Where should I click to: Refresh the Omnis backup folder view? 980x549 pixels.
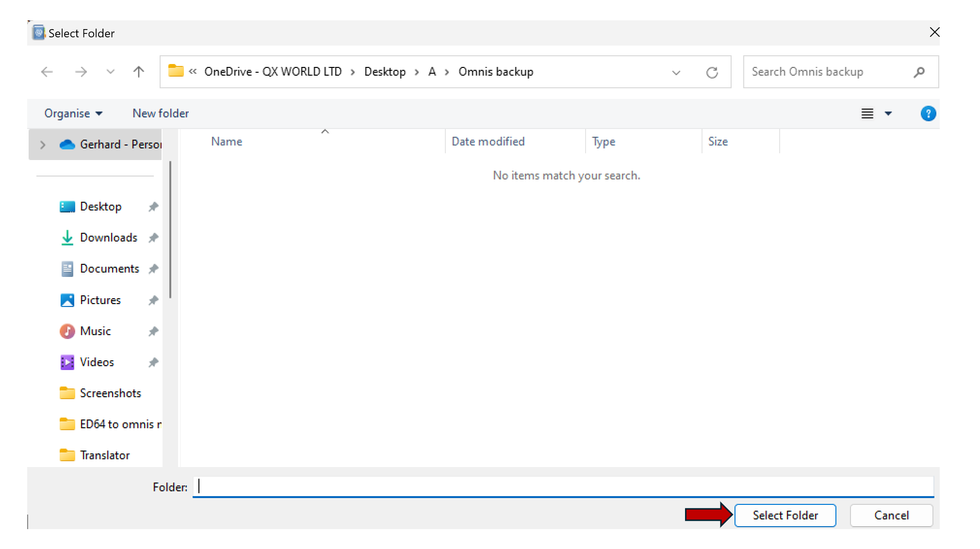tap(712, 72)
